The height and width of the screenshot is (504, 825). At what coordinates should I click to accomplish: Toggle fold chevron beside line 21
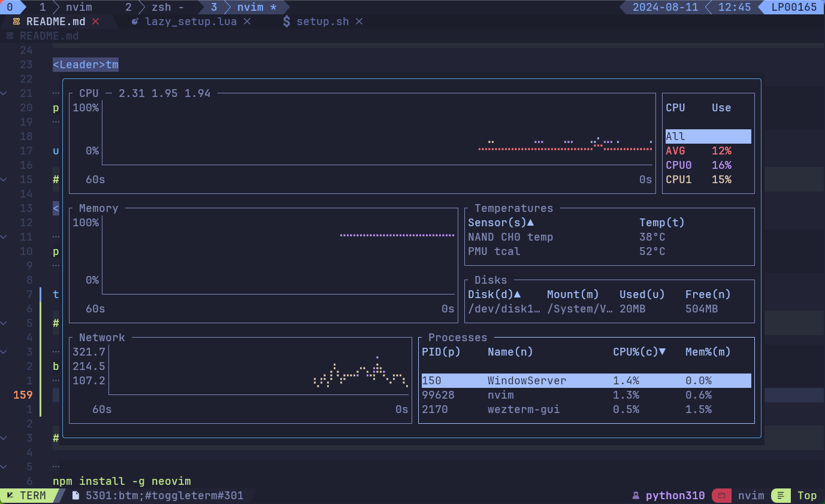[4, 93]
